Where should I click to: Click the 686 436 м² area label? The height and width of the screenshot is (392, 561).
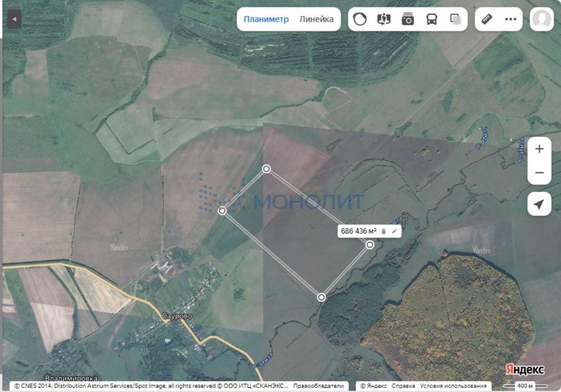point(358,231)
